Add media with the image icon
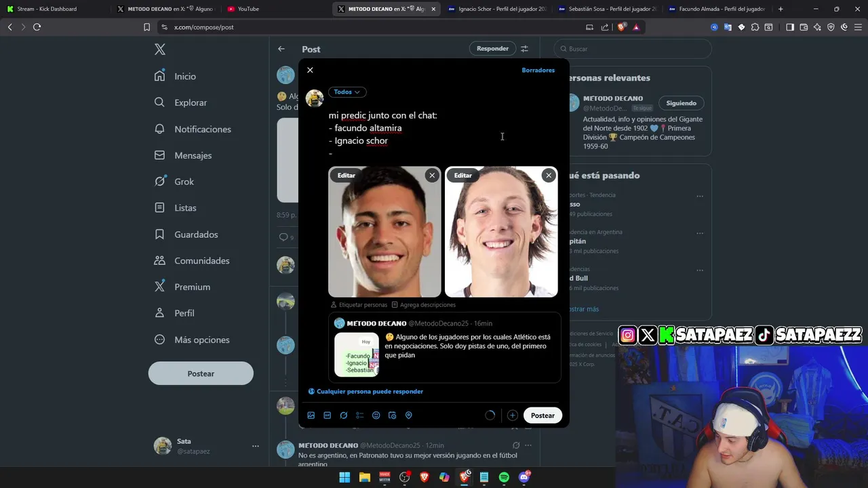The image size is (868, 488). click(311, 415)
